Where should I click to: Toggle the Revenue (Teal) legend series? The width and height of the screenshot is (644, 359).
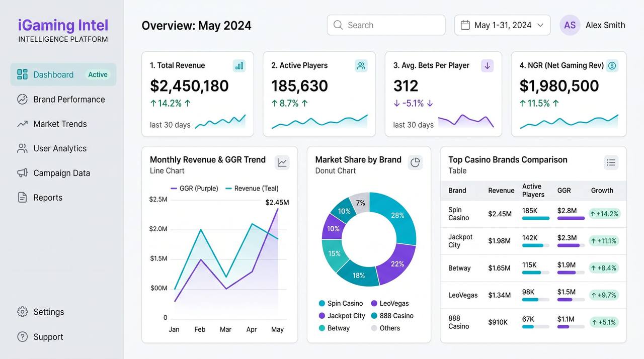252,189
